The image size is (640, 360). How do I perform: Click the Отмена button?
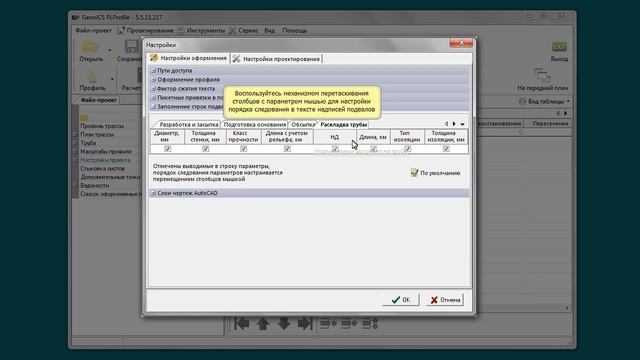tap(445, 300)
